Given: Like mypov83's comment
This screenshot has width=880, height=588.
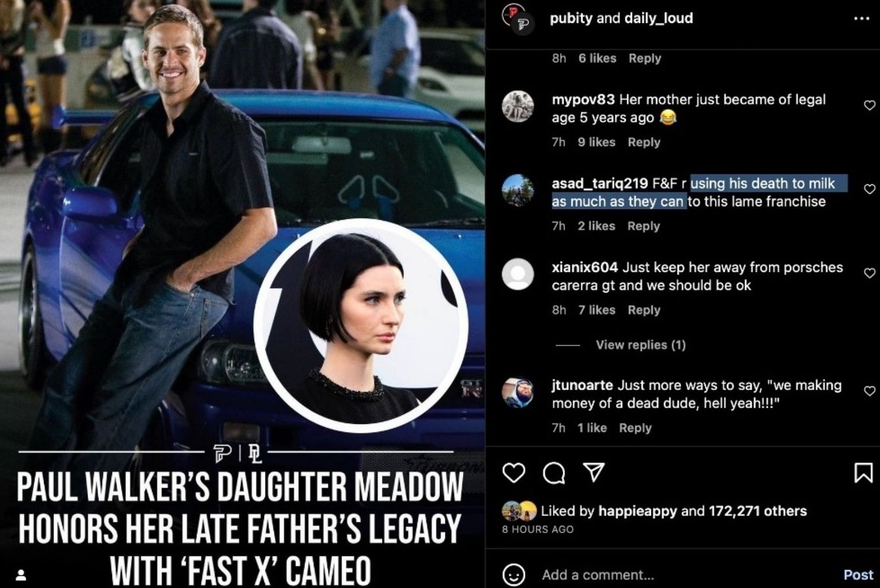Looking at the screenshot, I should pyautogui.click(x=869, y=105).
